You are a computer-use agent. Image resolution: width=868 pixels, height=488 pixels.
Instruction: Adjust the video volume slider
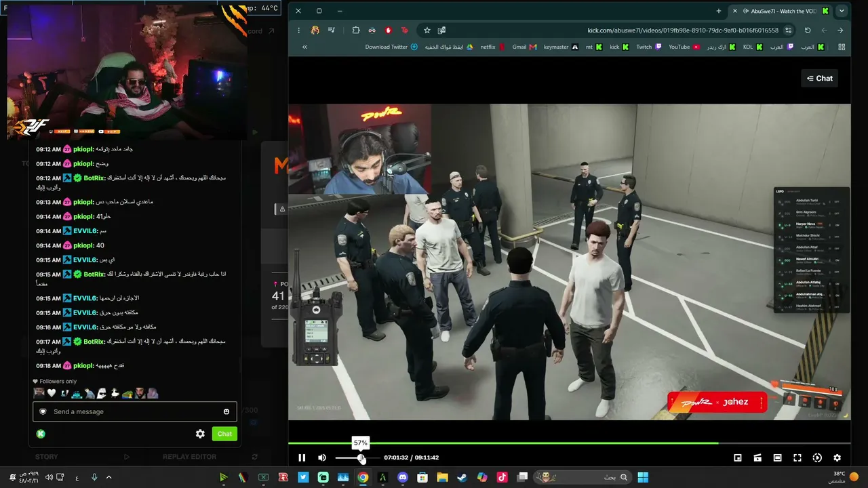coord(357,458)
